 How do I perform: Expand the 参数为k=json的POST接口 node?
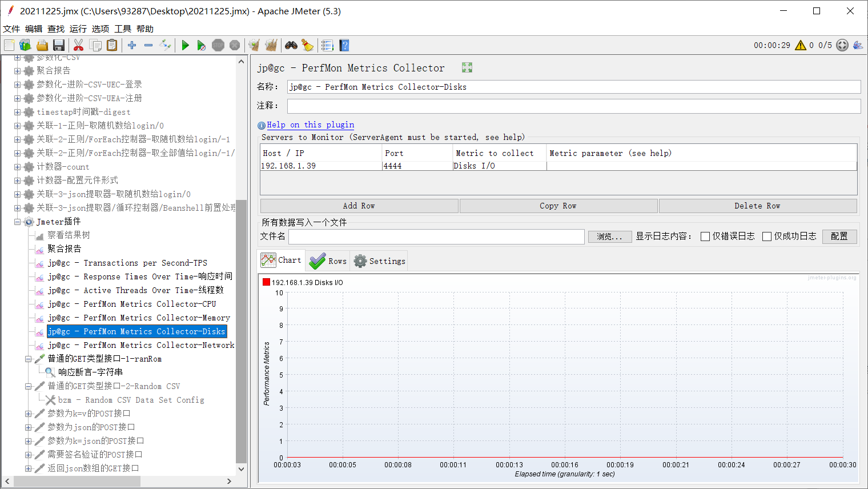(28, 441)
